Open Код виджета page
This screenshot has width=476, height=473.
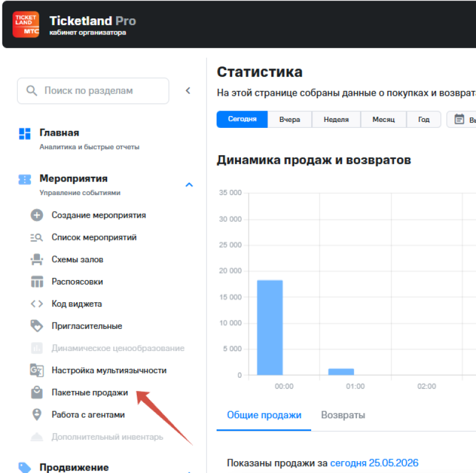click(77, 304)
